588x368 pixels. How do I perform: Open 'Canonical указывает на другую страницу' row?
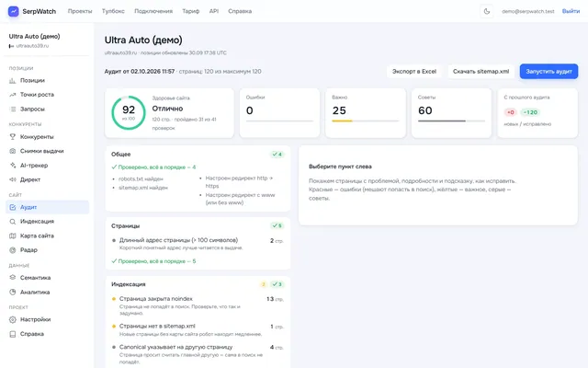point(198,354)
